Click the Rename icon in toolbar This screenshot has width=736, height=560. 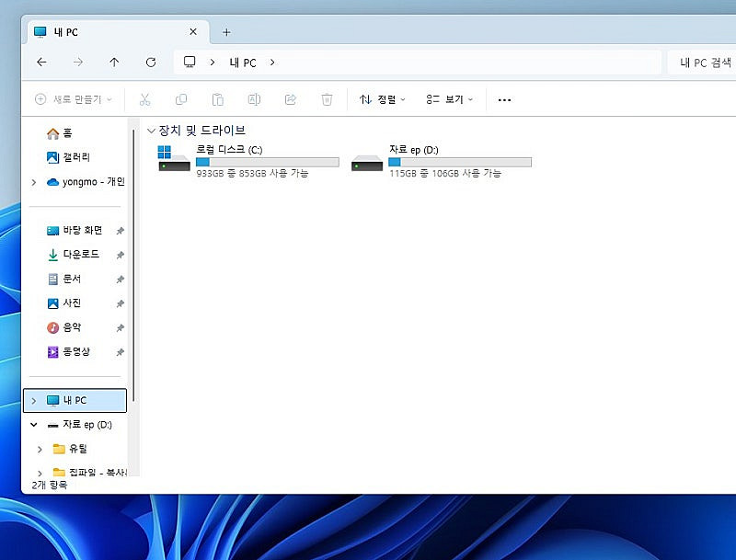(254, 99)
